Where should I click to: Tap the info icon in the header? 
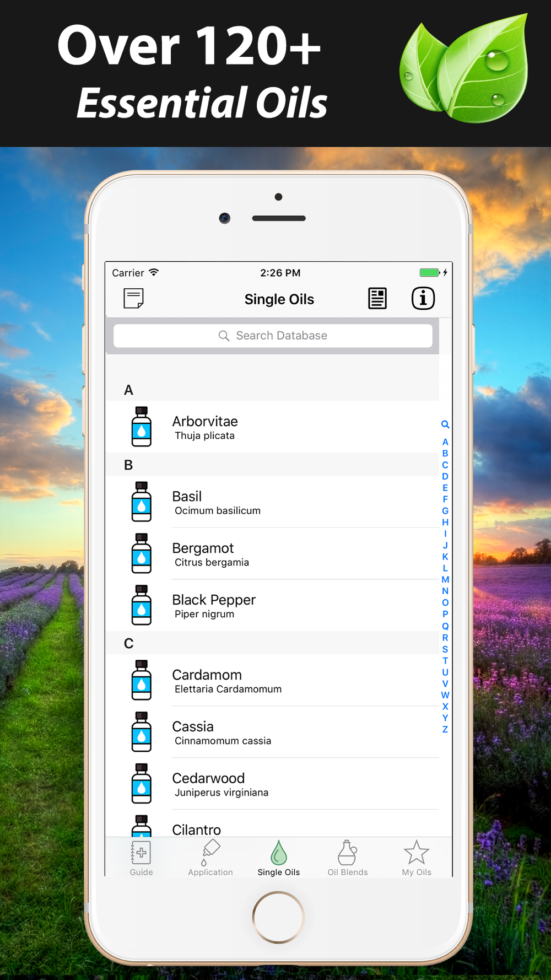point(423,299)
